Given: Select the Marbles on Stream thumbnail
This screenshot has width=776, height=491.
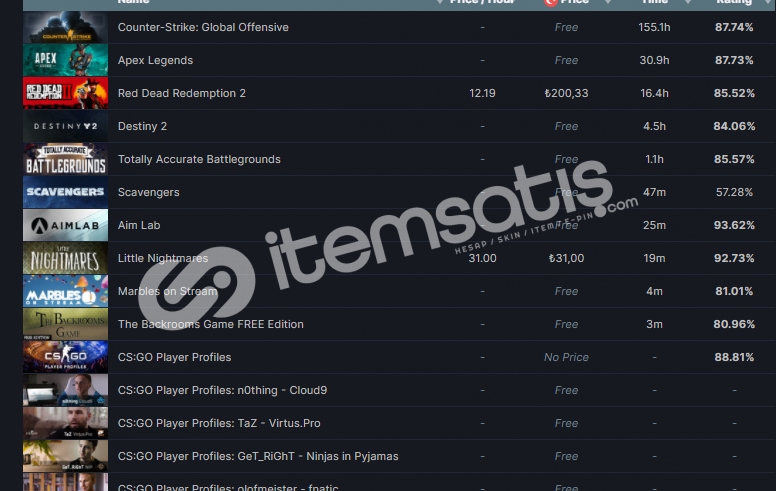Looking at the screenshot, I should point(65,291).
